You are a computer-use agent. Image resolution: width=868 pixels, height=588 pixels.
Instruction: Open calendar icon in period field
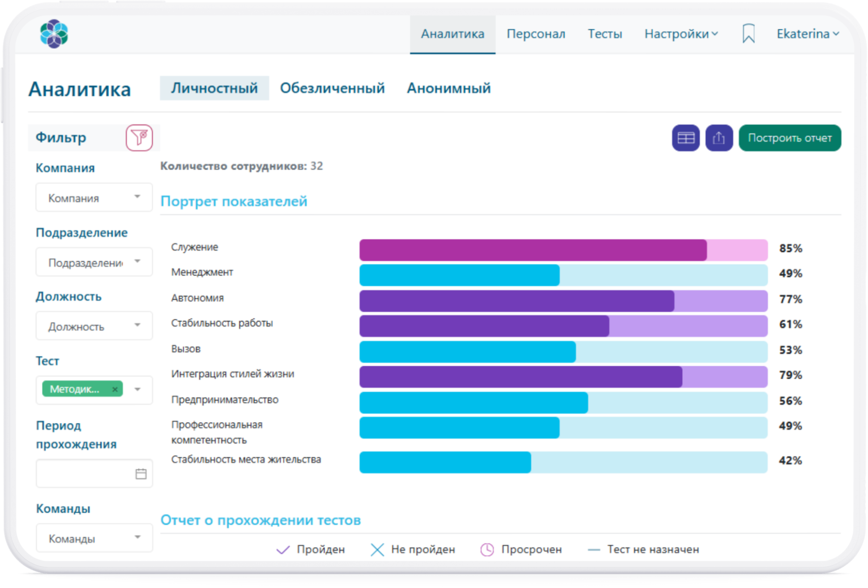[x=141, y=474]
